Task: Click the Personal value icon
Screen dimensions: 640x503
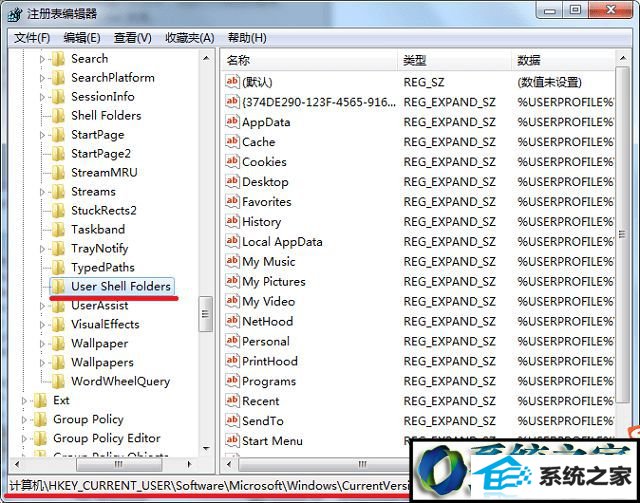Action: (232, 341)
